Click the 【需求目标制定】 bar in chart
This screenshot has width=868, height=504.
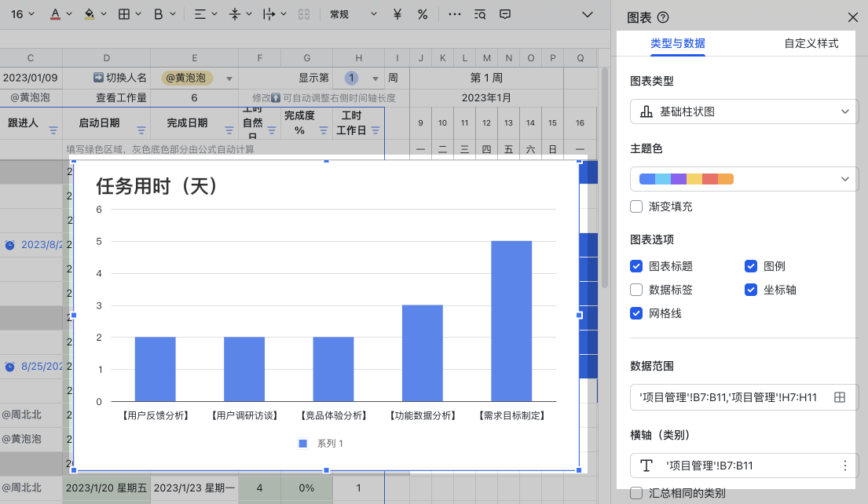pos(511,321)
